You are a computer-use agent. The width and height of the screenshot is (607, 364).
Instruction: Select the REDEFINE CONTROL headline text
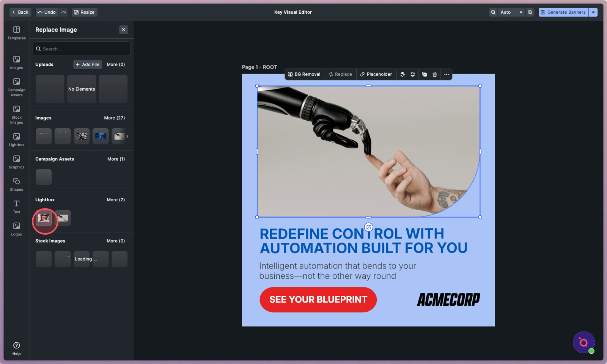[363, 241]
